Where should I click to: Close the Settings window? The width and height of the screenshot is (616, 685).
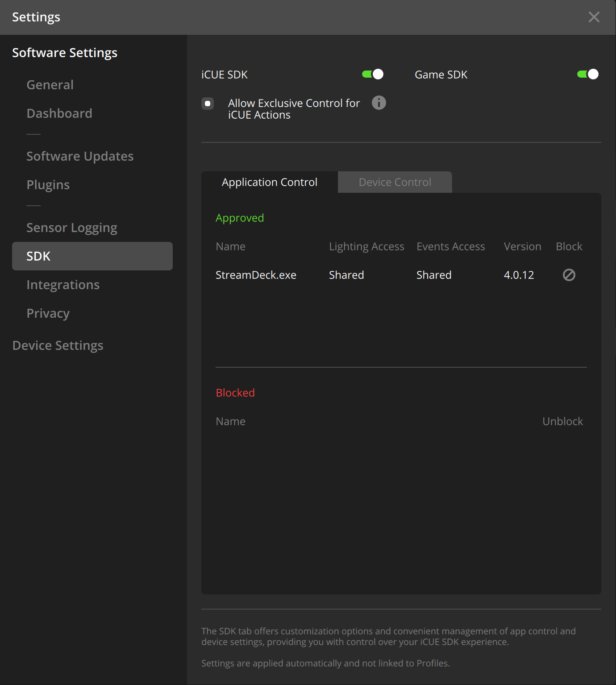pos(594,17)
